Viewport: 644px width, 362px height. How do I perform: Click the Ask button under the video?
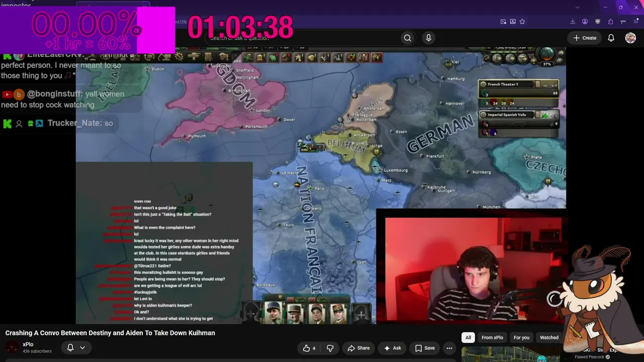pyautogui.click(x=392, y=348)
